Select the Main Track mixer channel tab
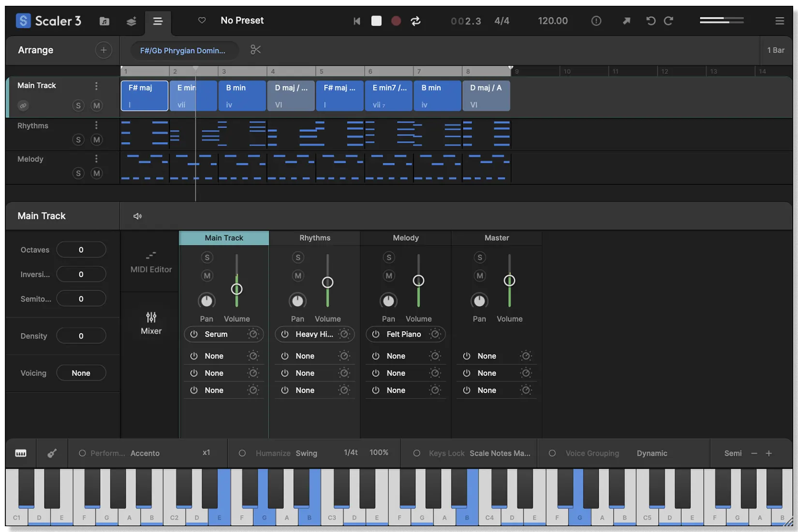Screen dimensions: 798x532 (x=224, y=238)
